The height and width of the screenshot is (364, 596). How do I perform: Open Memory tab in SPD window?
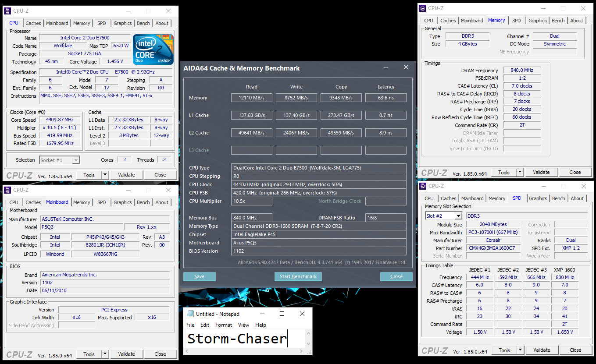click(x=497, y=198)
